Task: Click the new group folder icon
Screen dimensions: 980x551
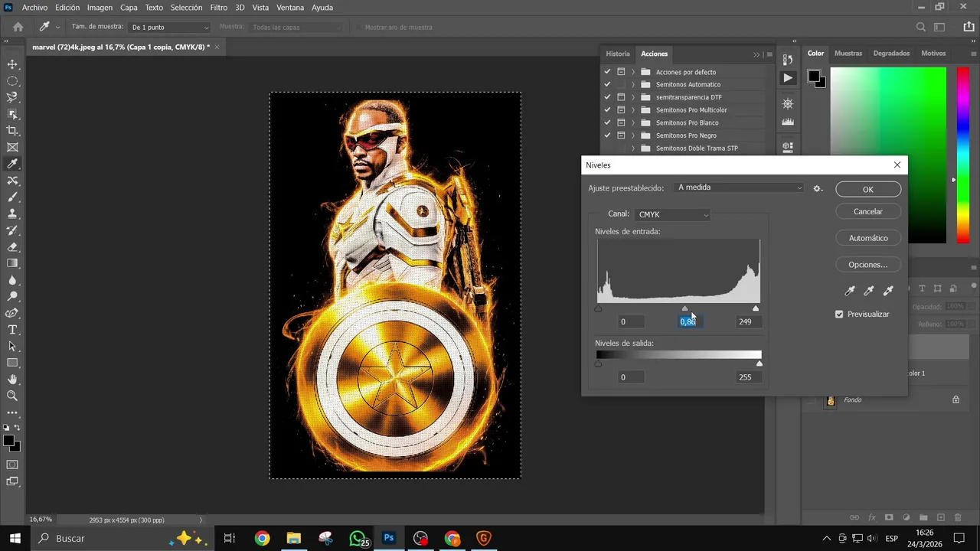Action: [924, 518]
